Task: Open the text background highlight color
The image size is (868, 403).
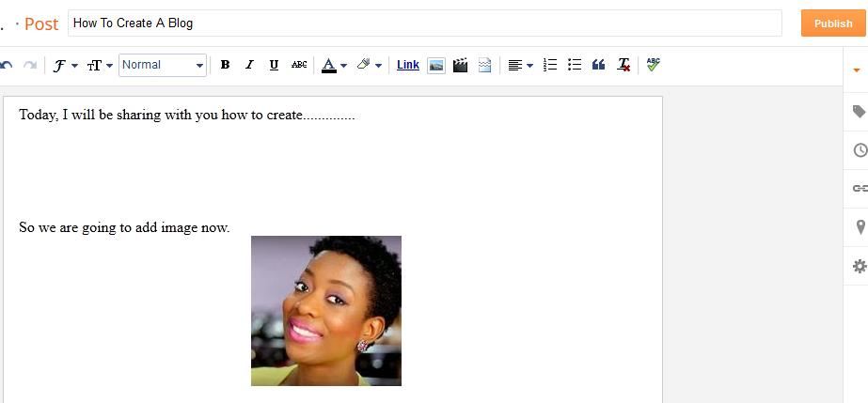Action: pos(369,65)
